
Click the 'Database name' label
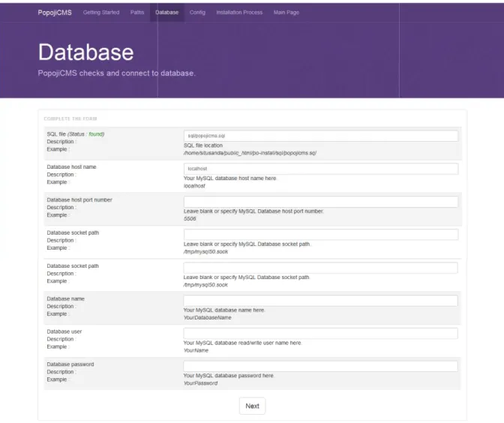tap(65, 299)
